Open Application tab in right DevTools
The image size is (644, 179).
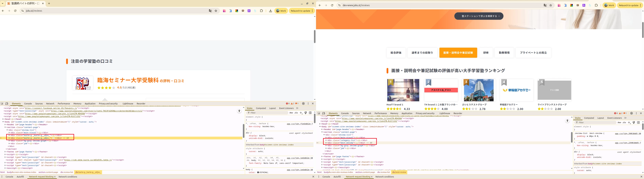click(407, 113)
